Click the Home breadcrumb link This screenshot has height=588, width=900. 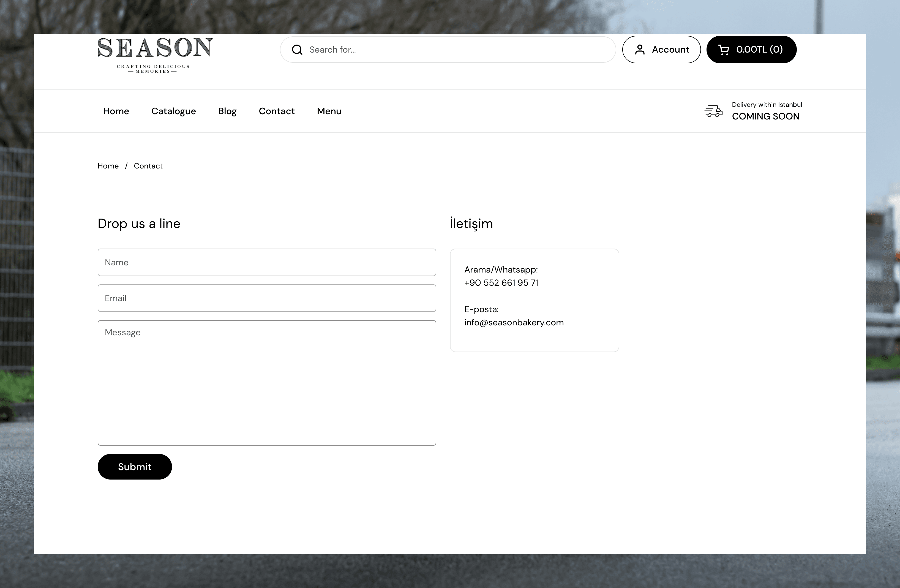[108, 166]
